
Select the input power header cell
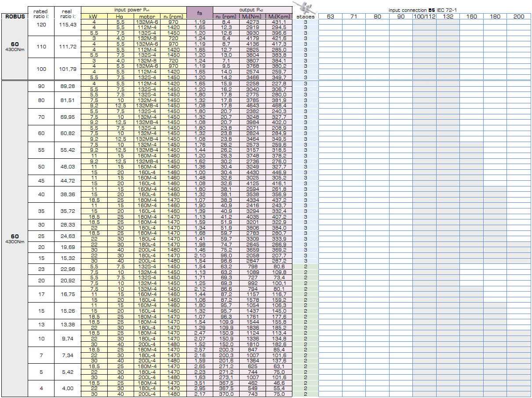coord(134,9)
